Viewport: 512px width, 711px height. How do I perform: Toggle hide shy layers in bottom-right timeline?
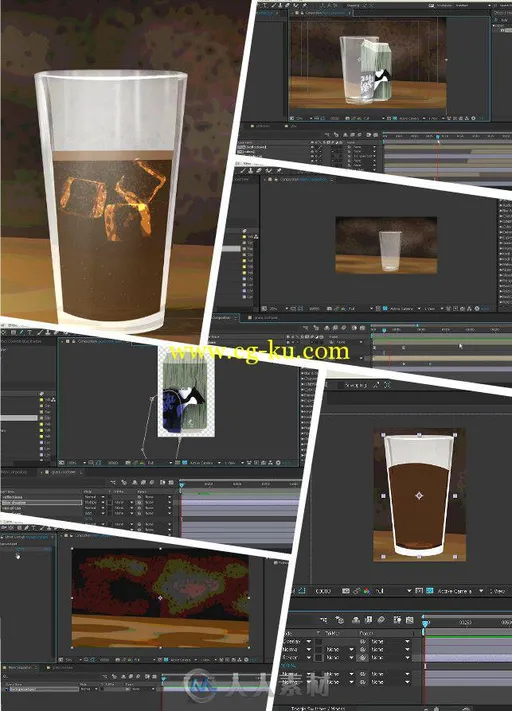tap(356, 620)
